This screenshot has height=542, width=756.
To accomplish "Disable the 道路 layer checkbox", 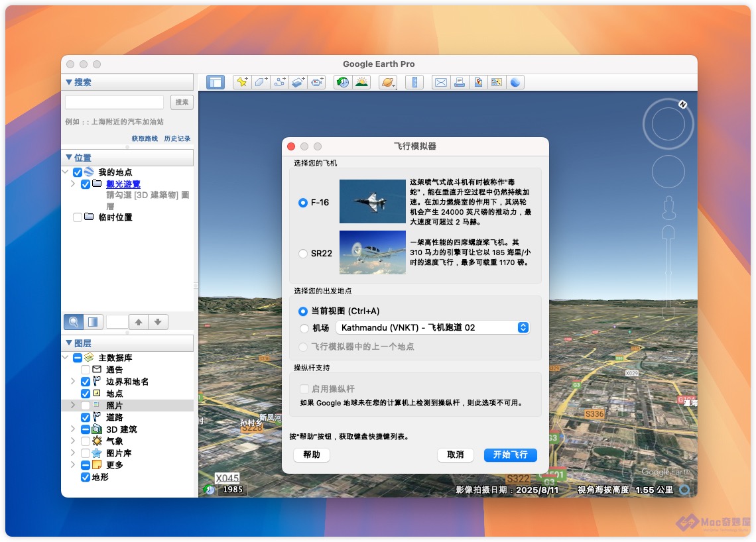I will 86,417.
